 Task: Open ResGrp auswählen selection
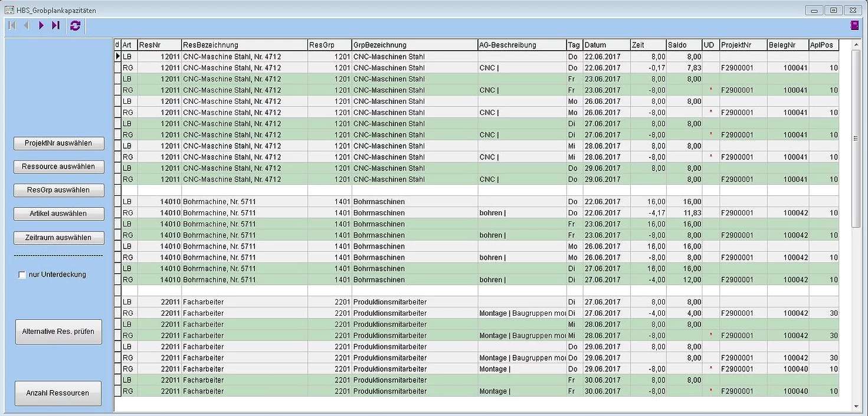[58, 191]
